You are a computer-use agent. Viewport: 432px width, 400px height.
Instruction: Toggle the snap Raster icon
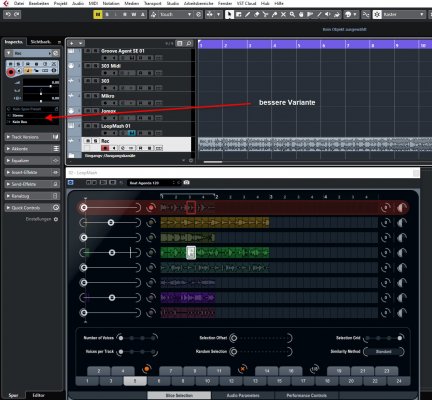(x=377, y=14)
